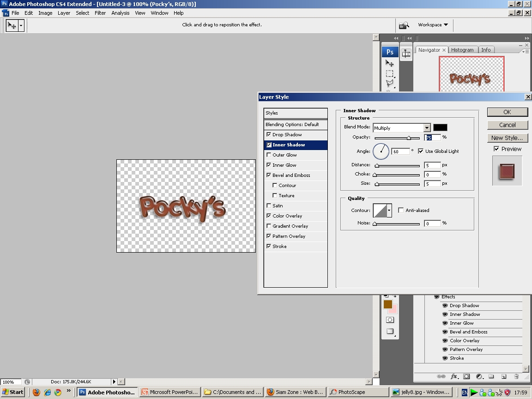Click OK in Layer Style dialog
This screenshot has width=532, height=399.
pyautogui.click(x=507, y=112)
